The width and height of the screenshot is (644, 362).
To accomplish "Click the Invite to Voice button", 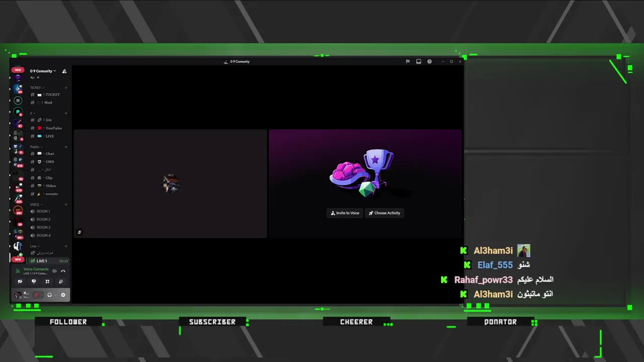I will click(x=345, y=213).
